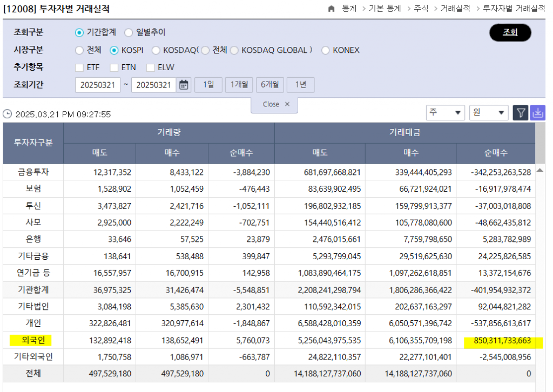
Task: Click the 조회 search button
Action: [510, 32]
